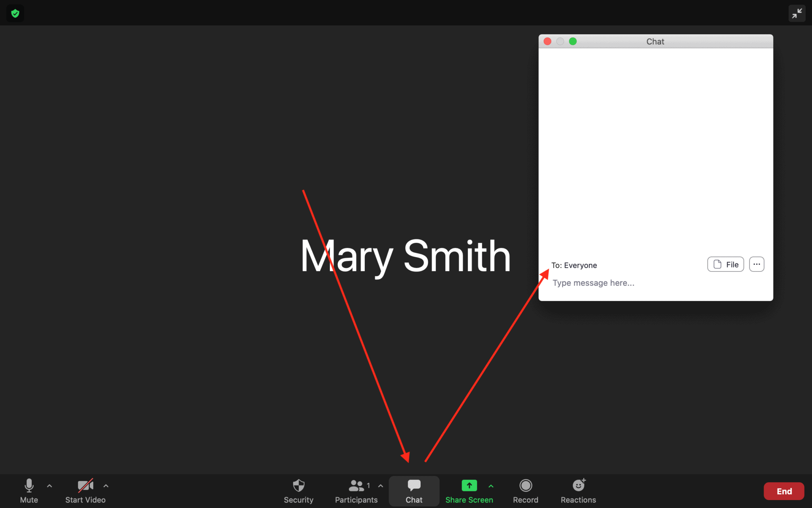The image size is (812, 508).
Task: End the meeting
Action: click(783, 491)
